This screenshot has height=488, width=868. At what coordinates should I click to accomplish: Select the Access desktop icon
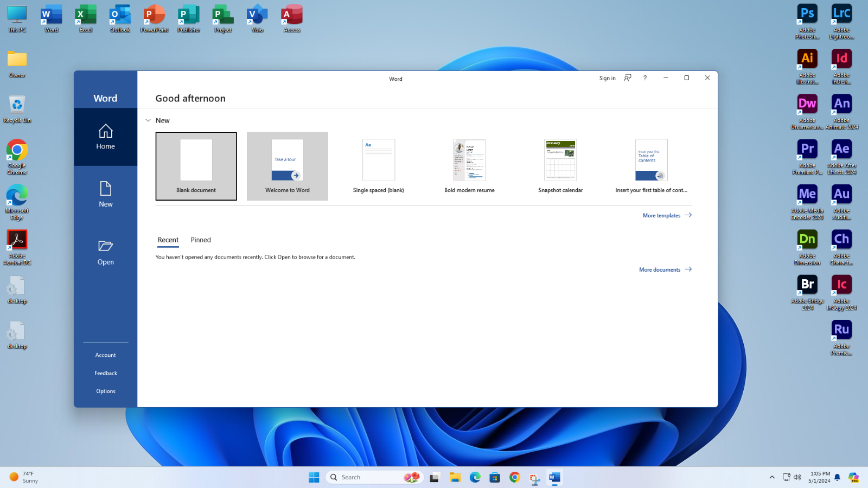click(292, 19)
